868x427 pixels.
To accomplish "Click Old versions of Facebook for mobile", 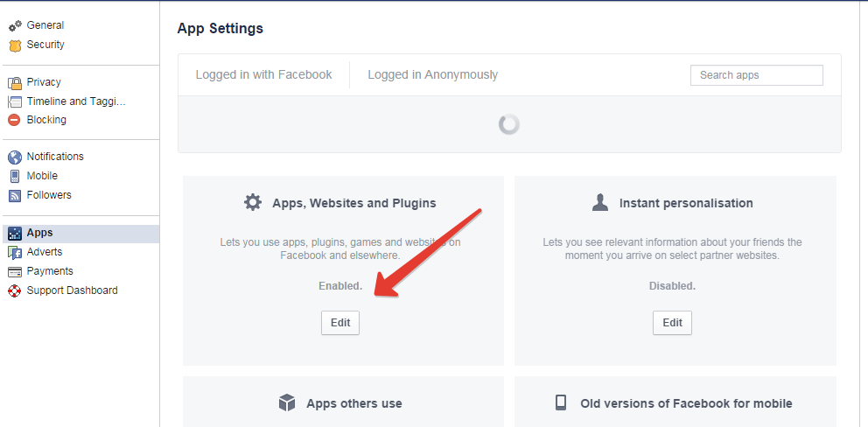I will pyautogui.click(x=686, y=403).
